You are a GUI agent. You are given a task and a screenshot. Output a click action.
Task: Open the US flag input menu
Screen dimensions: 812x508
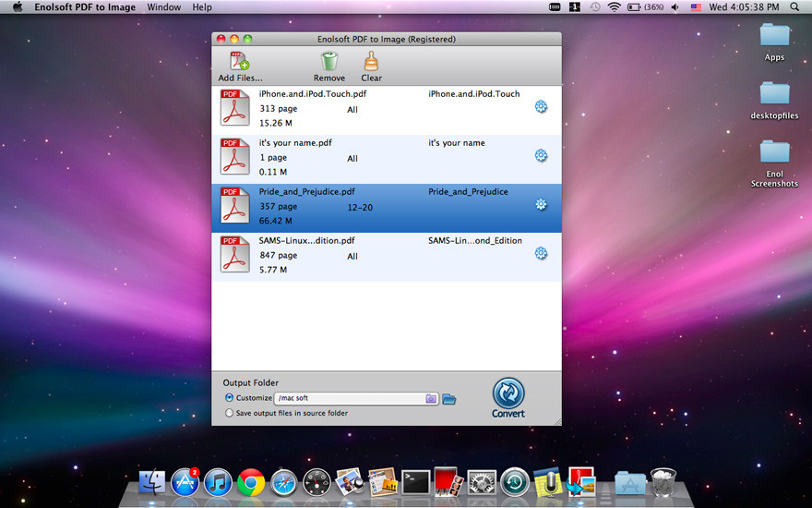tap(696, 7)
